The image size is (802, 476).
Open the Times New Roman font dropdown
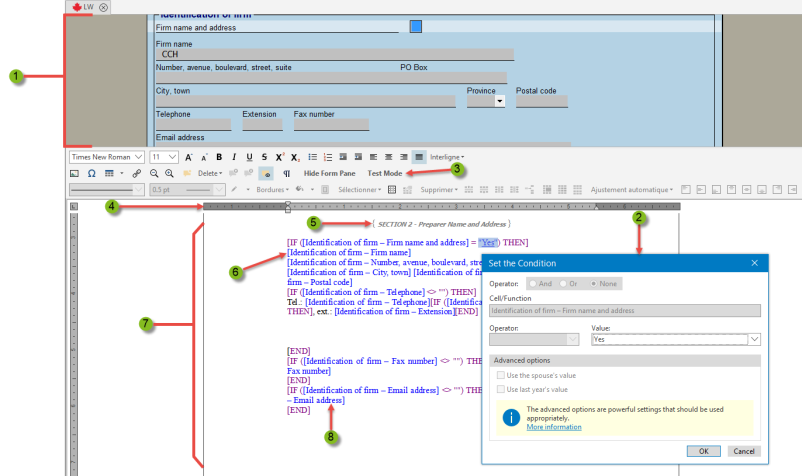tap(138, 157)
